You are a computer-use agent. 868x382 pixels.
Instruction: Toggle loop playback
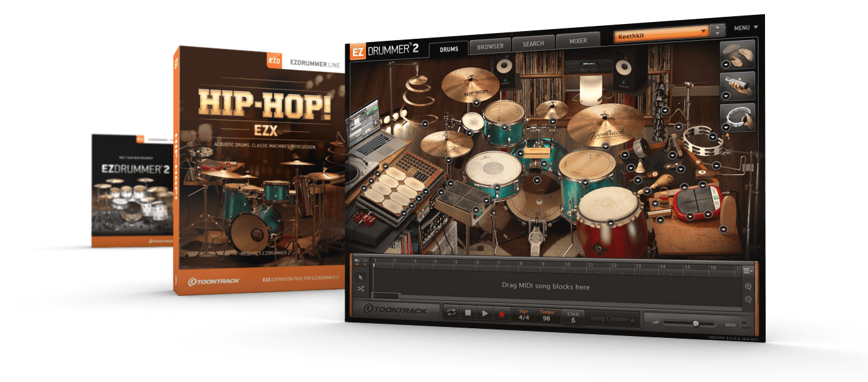pos(451,313)
